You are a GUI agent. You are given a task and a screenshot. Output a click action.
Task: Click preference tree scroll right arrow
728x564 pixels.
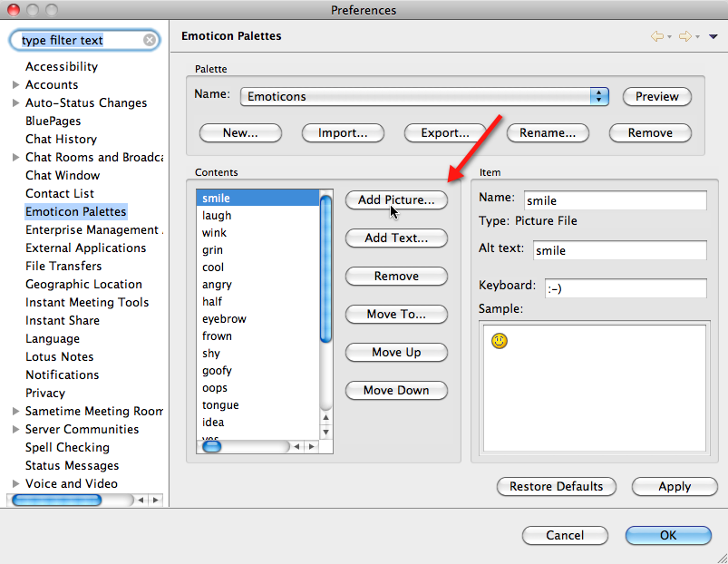click(156, 500)
